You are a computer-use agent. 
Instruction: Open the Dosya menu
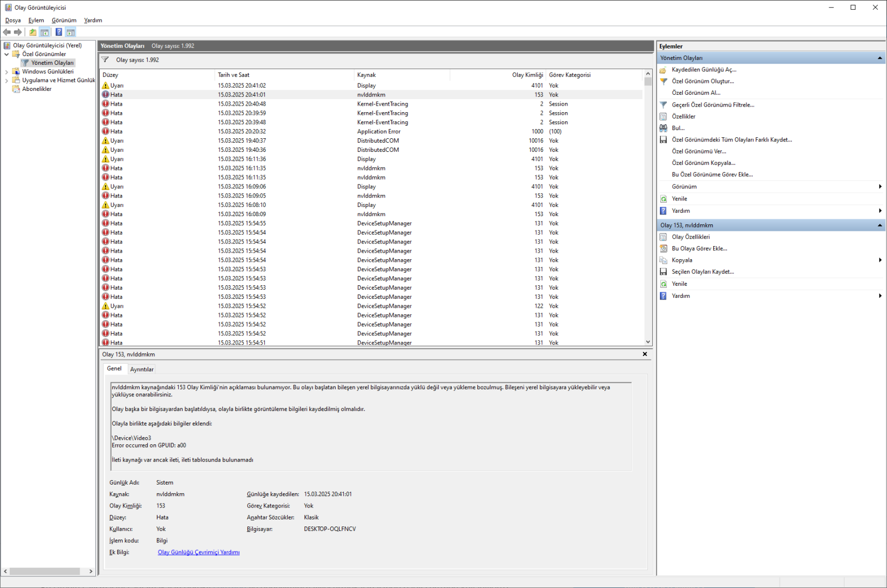[x=13, y=20]
